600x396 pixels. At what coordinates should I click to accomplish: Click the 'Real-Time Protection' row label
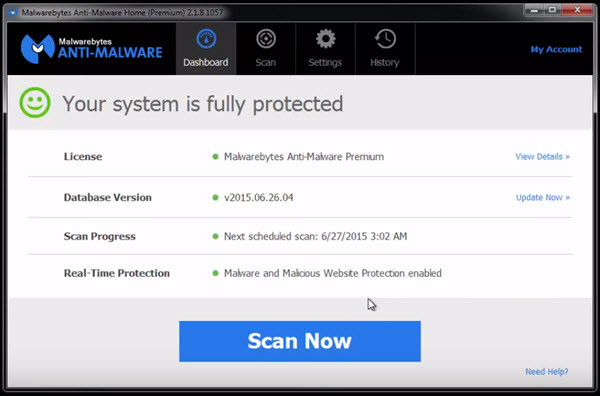coord(117,273)
